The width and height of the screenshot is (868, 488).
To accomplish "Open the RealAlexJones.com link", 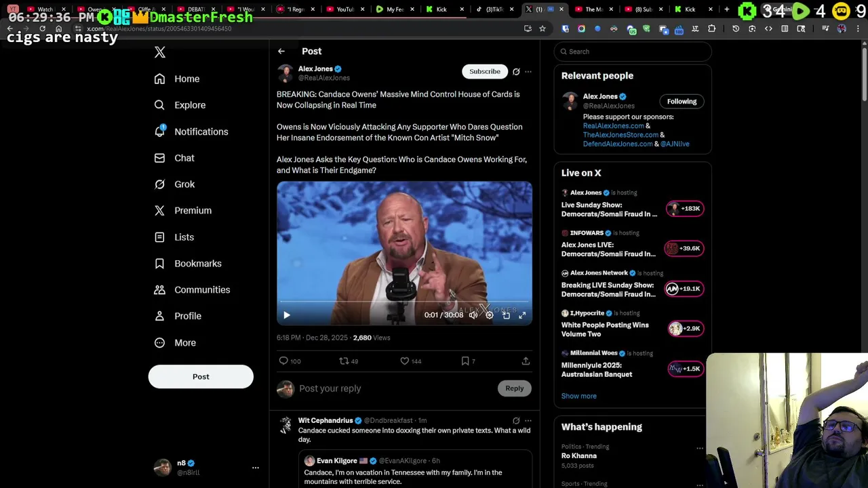I will pyautogui.click(x=613, y=126).
